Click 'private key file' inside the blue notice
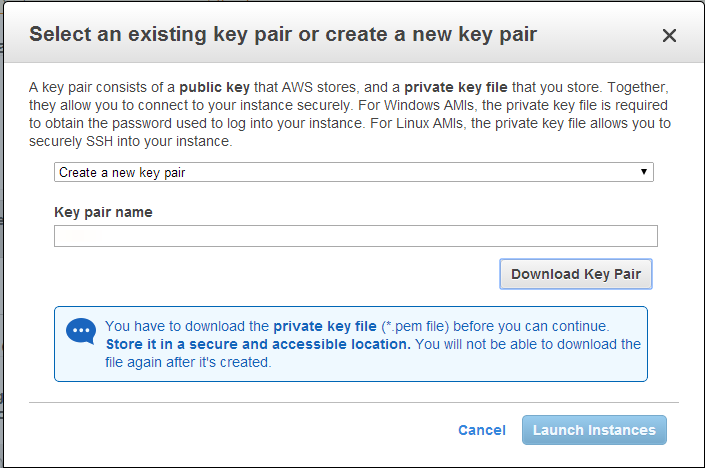 pyautogui.click(x=325, y=326)
